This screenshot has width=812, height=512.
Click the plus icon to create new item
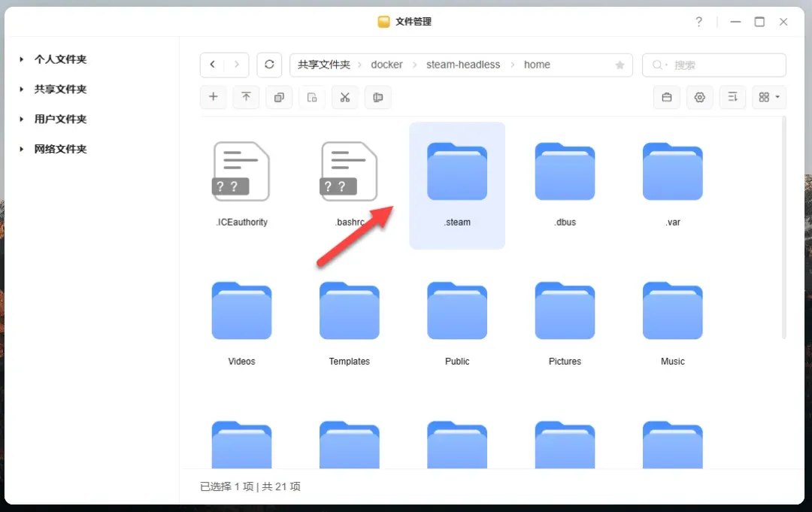[214, 97]
